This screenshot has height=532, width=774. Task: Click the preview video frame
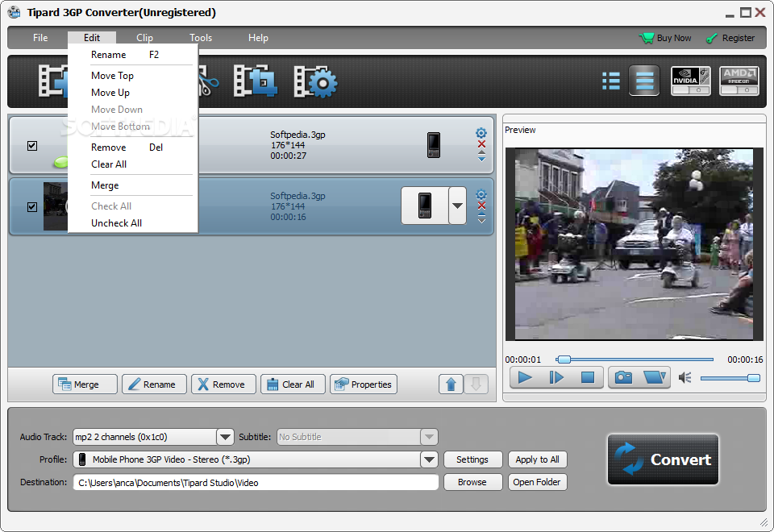click(634, 244)
